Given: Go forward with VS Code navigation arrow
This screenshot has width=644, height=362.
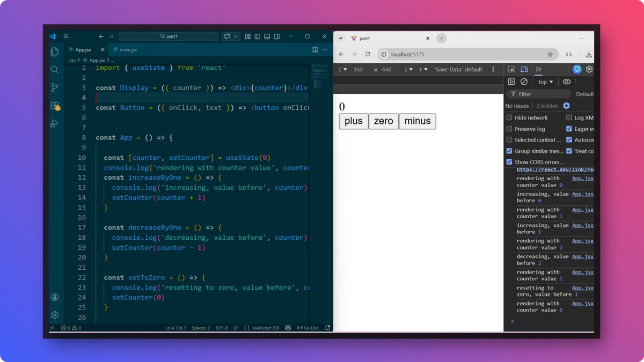Looking at the screenshot, I should pyautogui.click(x=111, y=36).
